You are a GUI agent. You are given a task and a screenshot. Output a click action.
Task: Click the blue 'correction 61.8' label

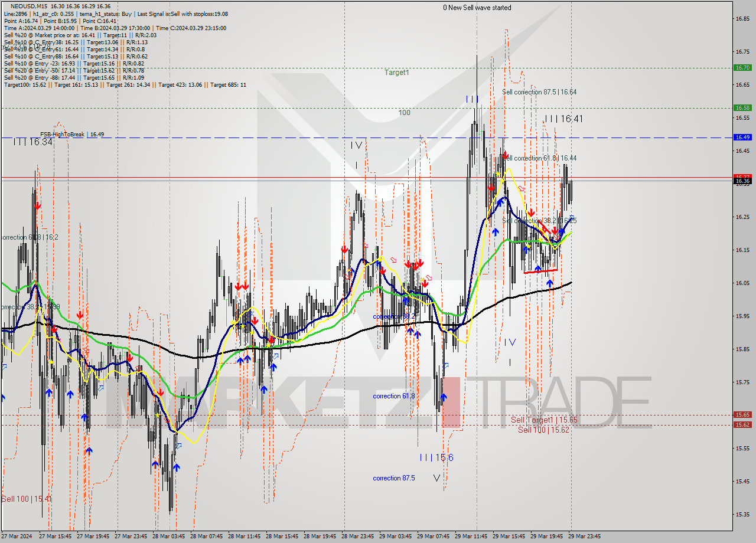[x=393, y=396]
